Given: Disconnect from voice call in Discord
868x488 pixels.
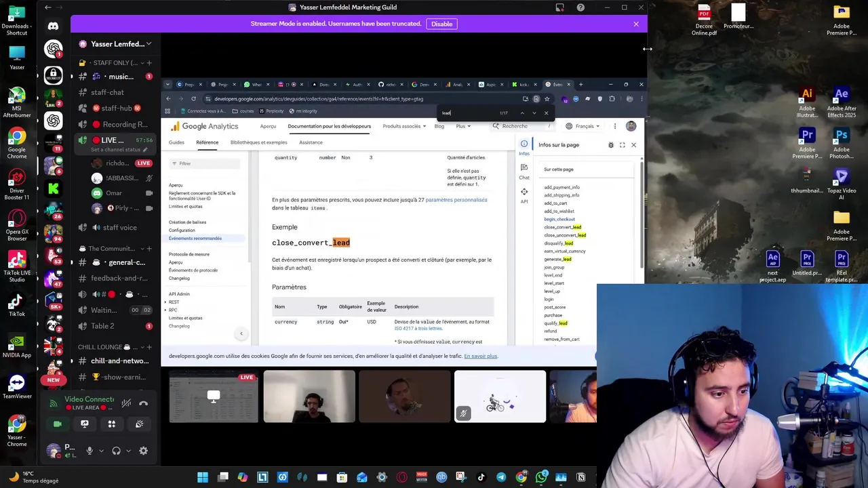Looking at the screenshot, I should (143, 403).
